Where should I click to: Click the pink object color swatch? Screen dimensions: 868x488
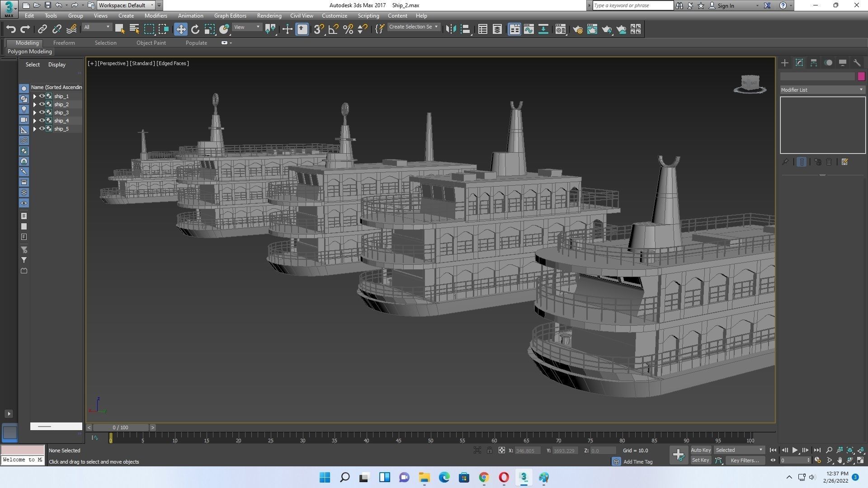click(x=861, y=76)
